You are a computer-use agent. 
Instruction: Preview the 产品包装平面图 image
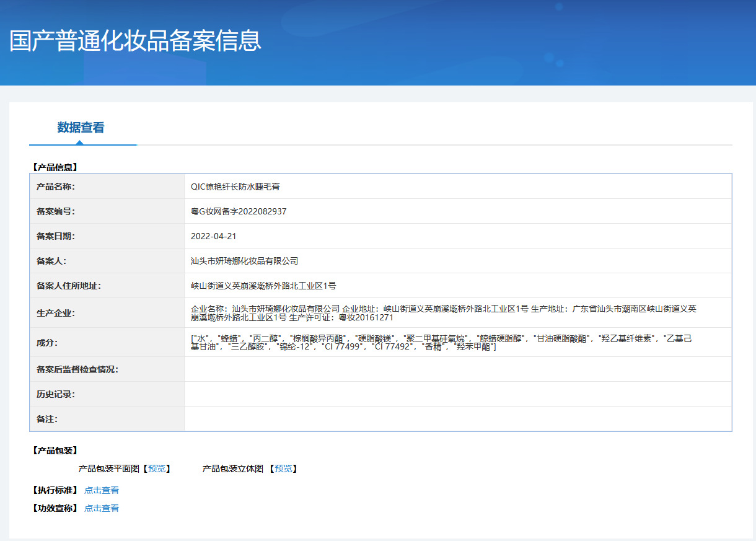click(x=157, y=468)
